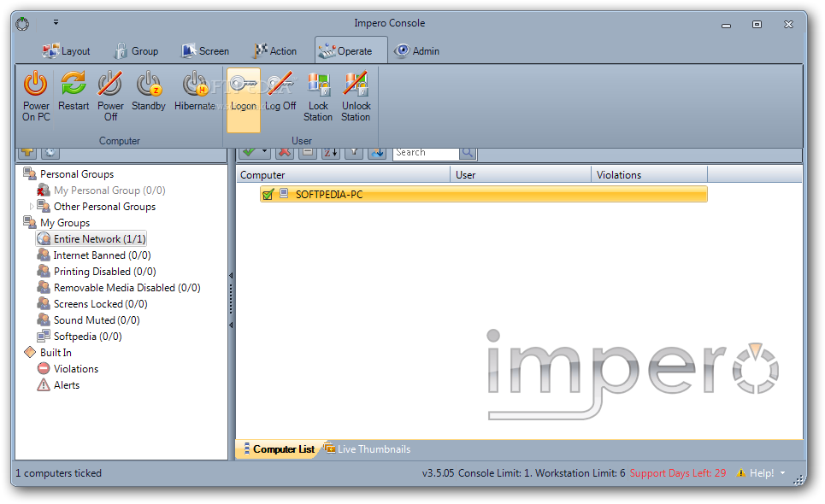Image resolution: width=825 pixels, height=504 pixels.
Task: Click the collapse list icon
Action: click(308, 152)
